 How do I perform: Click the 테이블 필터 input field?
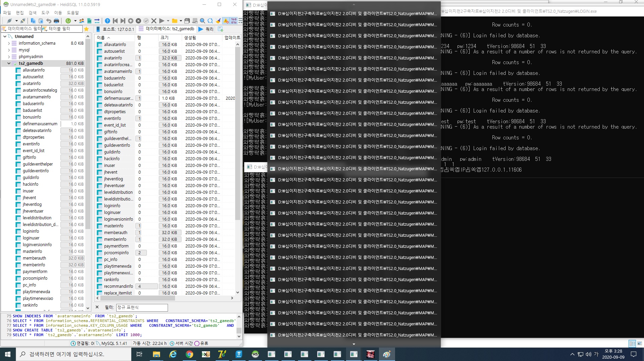coord(62,29)
